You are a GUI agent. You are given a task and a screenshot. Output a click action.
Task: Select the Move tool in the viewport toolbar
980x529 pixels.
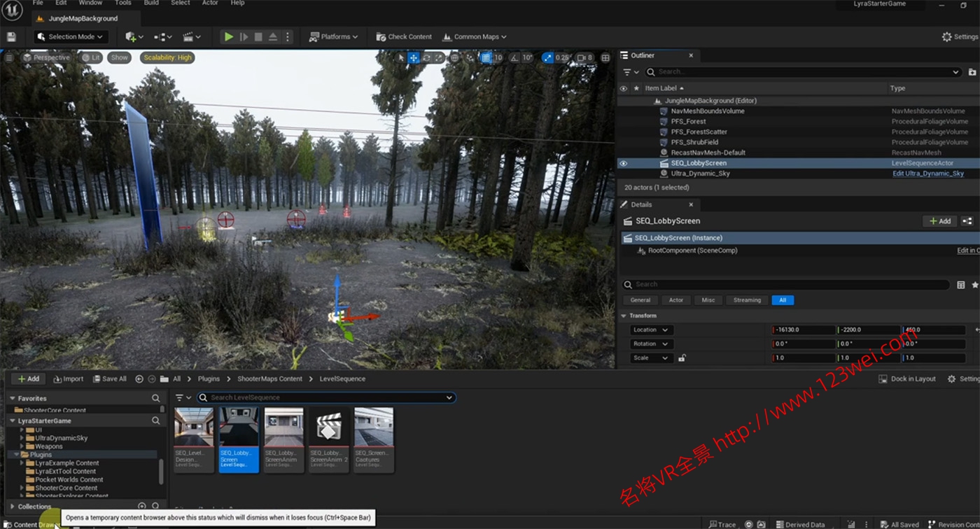click(414, 58)
